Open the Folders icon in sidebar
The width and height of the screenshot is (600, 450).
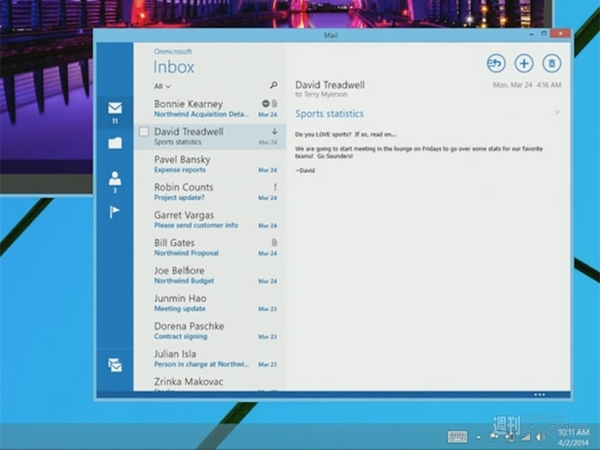(x=115, y=143)
